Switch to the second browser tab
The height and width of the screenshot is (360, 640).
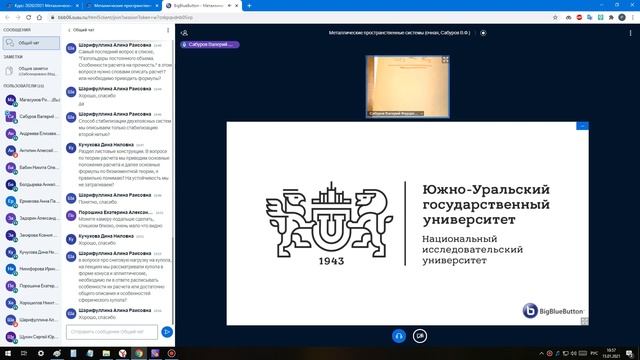[x=121, y=6]
